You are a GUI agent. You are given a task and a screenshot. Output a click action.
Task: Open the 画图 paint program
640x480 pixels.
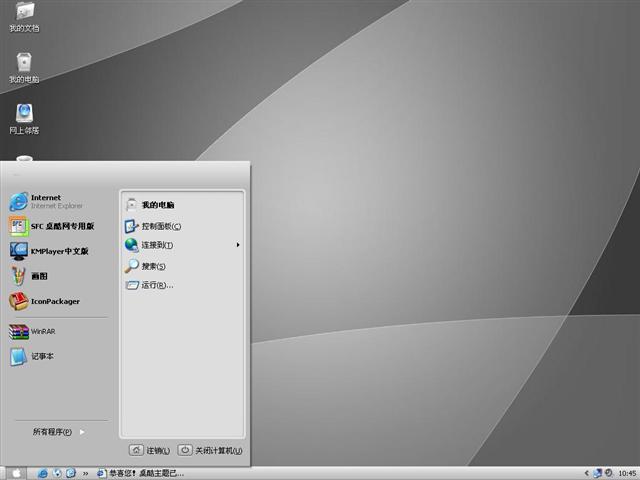coord(40,276)
